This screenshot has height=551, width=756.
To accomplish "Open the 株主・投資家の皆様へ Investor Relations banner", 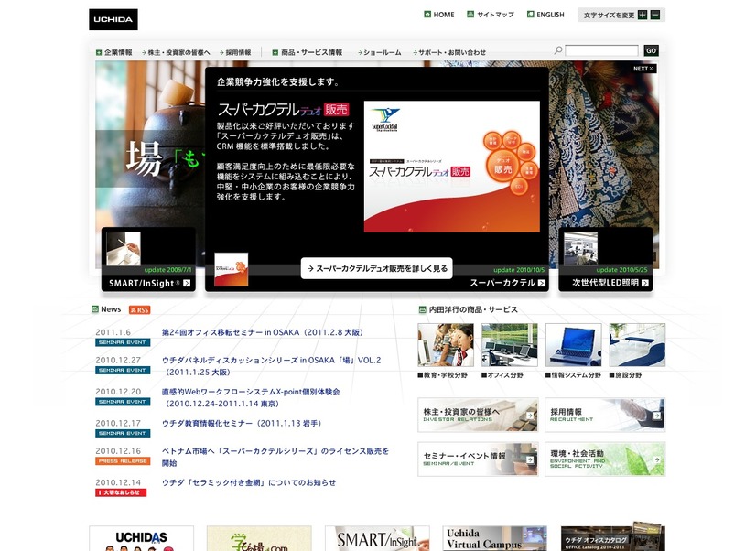I will (x=477, y=415).
